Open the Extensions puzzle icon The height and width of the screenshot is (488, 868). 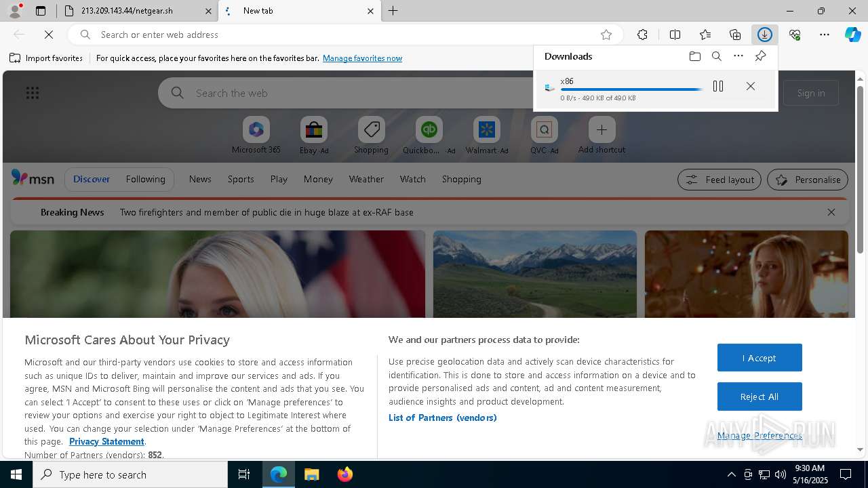coord(643,35)
